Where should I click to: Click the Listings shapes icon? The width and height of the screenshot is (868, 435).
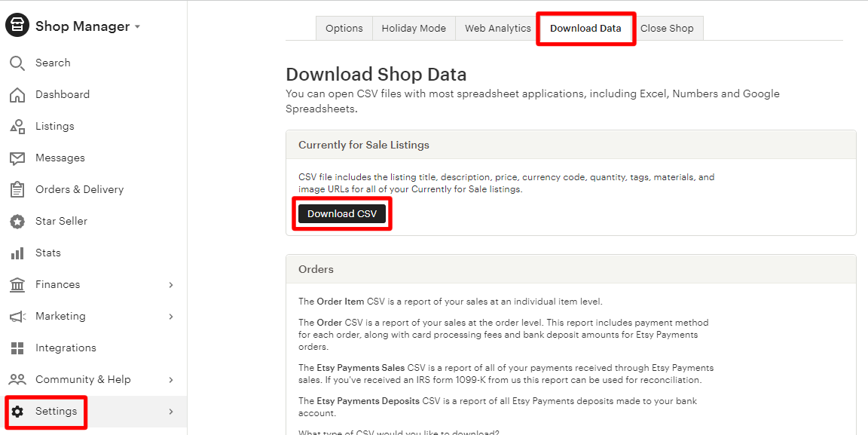tap(17, 127)
